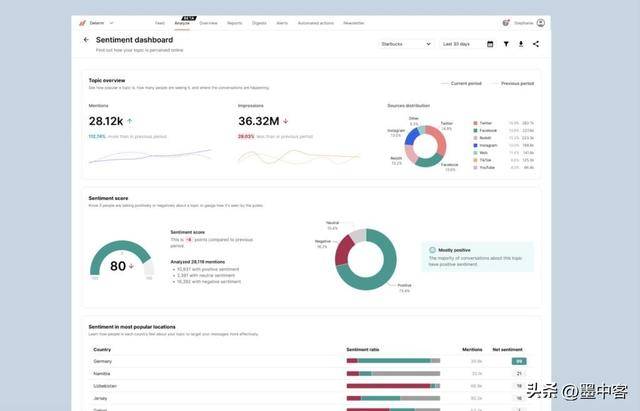
Task: Click the filter funnel icon
Action: pyautogui.click(x=506, y=44)
